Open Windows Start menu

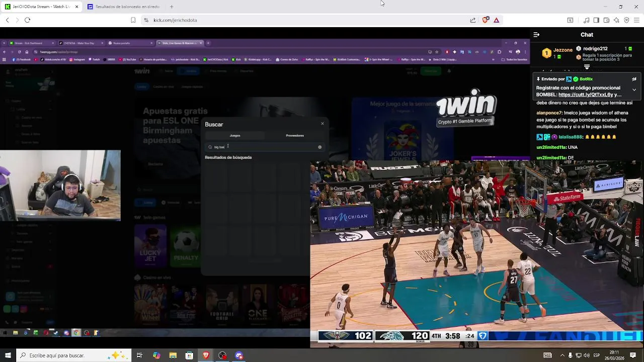[7, 355]
